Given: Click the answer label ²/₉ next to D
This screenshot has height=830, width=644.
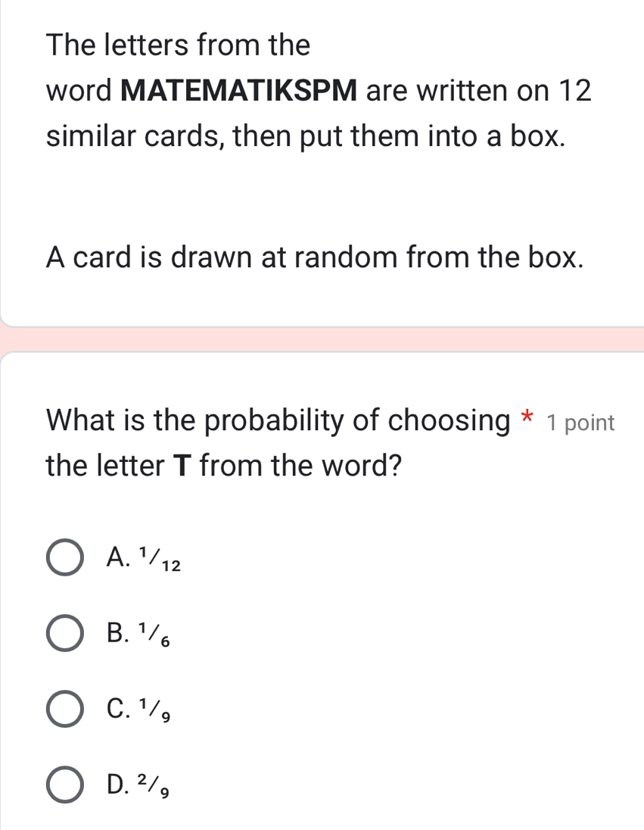Looking at the screenshot, I should (154, 786).
